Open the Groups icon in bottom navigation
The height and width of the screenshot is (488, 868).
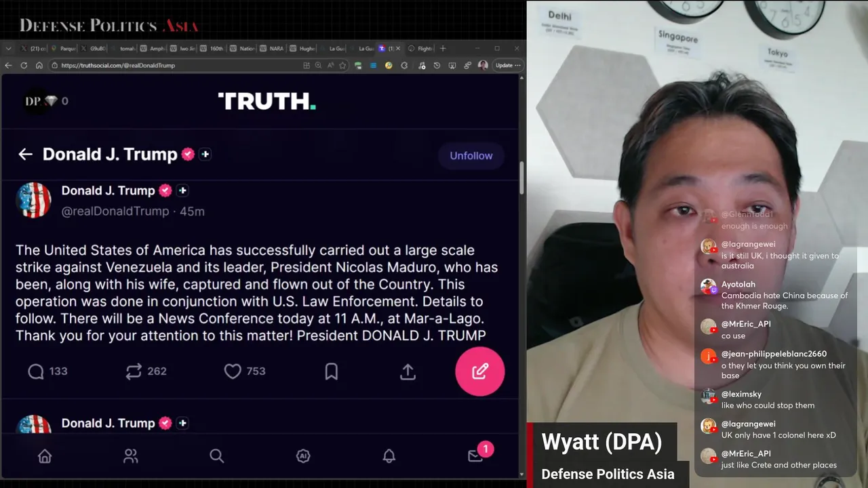pyautogui.click(x=131, y=457)
